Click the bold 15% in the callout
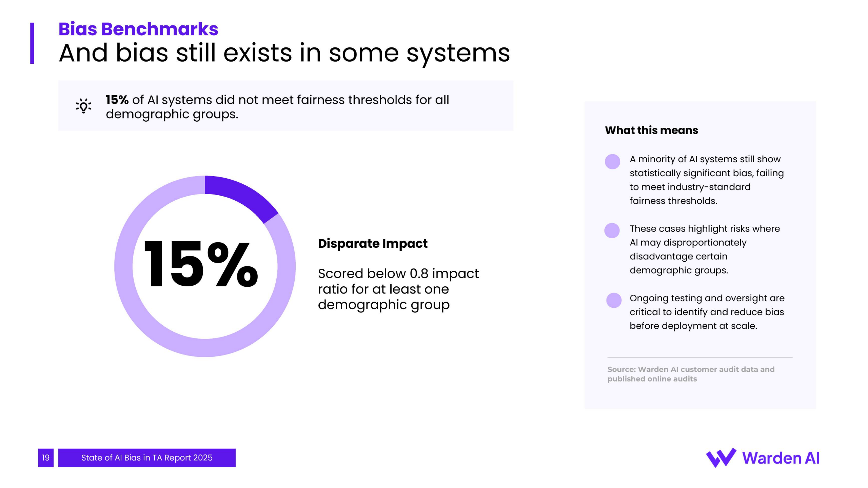868x488 pixels. coord(117,100)
